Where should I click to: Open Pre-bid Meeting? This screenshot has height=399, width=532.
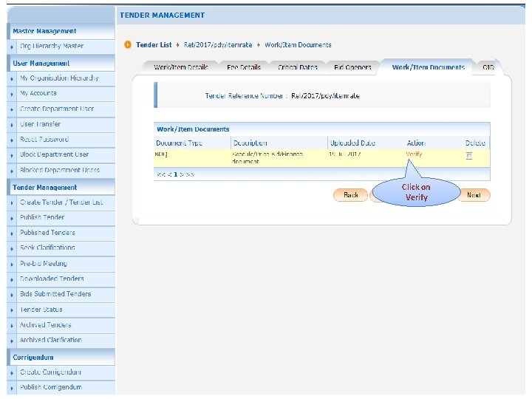coord(44,263)
